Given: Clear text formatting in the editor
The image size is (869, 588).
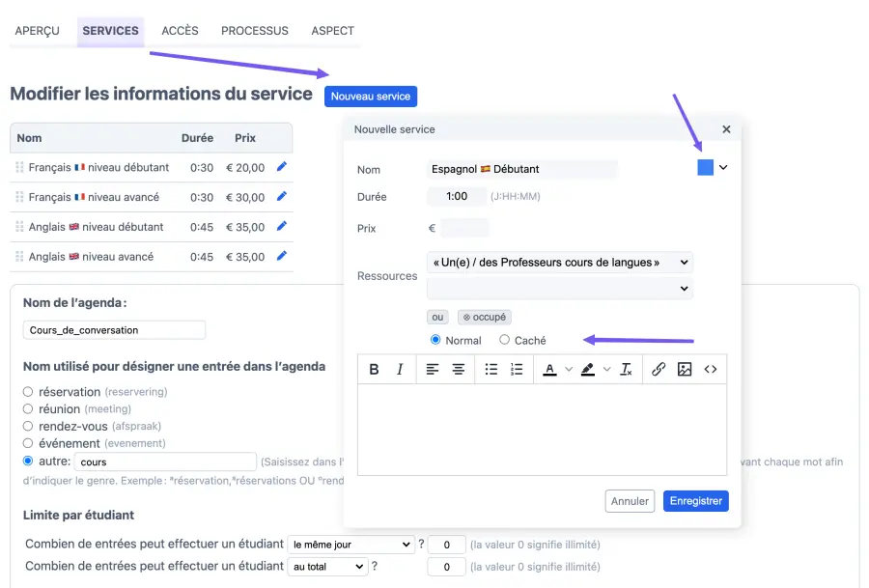Looking at the screenshot, I should (626, 369).
